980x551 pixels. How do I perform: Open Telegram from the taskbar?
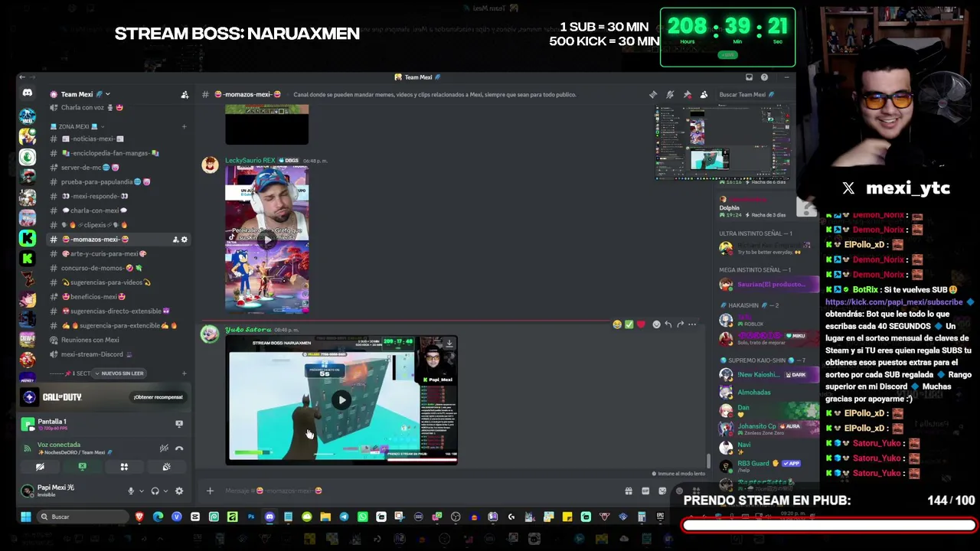(x=344, y=517)
